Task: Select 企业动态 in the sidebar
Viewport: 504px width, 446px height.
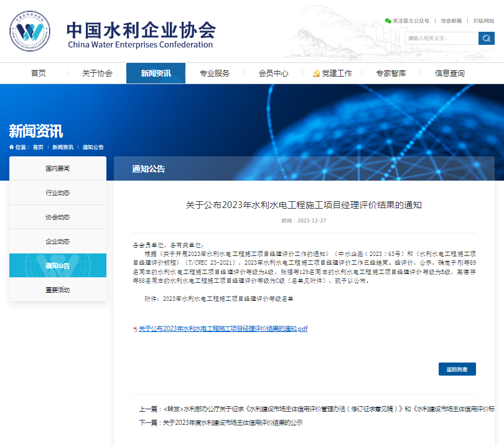Action: (57, 242)
